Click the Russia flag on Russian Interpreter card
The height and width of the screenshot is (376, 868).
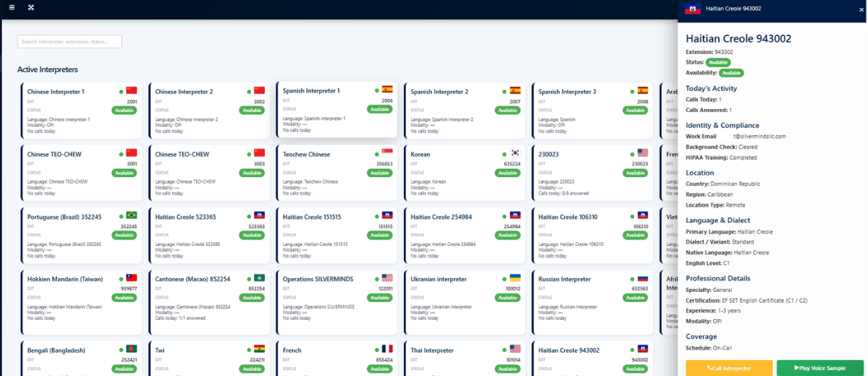point(643,277)
